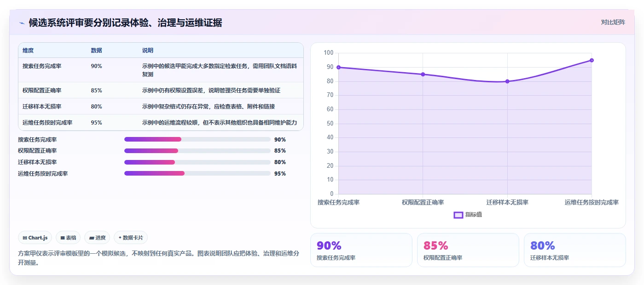The image size is (644, 285).
Task: Select the Chart.js tag chip
Action: point(35,238)
